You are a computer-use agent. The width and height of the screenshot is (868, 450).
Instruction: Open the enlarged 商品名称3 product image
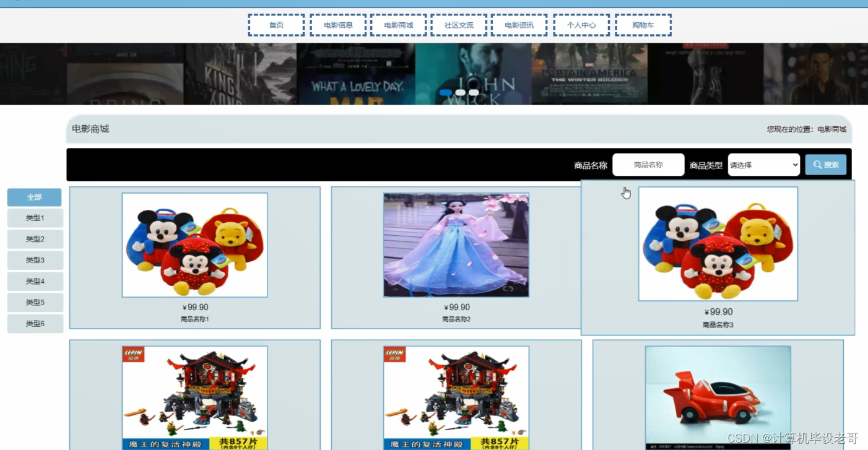718,244
